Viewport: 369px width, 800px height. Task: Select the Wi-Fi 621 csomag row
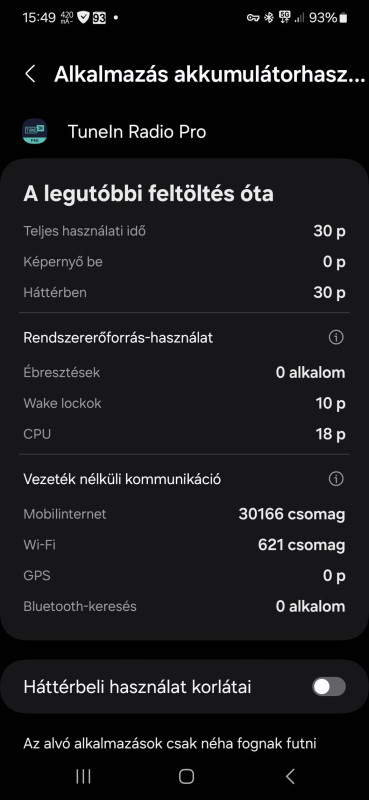pyautogui.click(x=184, y=545)
